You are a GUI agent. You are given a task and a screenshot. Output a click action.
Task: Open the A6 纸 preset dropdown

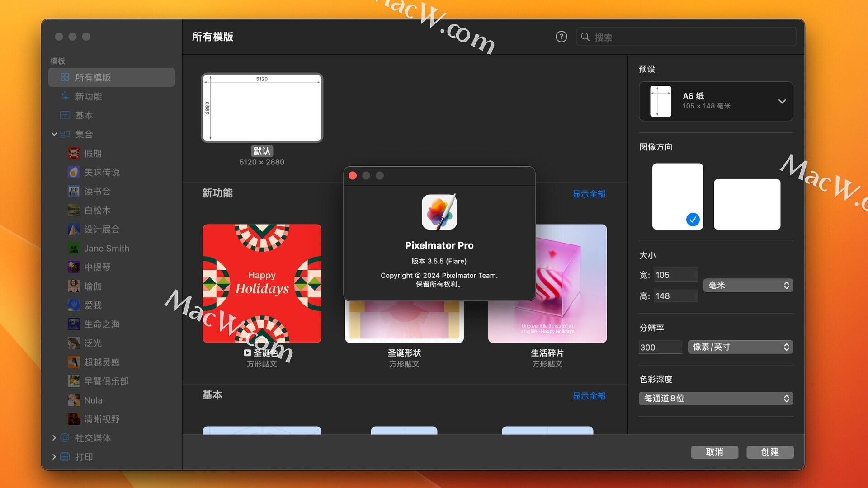pos(716,101)
